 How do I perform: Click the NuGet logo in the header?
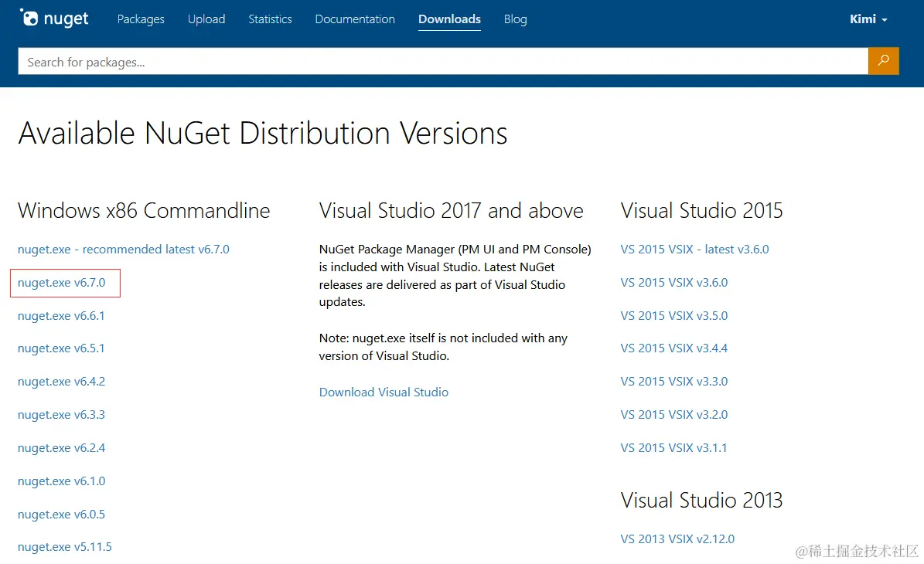click(54, 19)
